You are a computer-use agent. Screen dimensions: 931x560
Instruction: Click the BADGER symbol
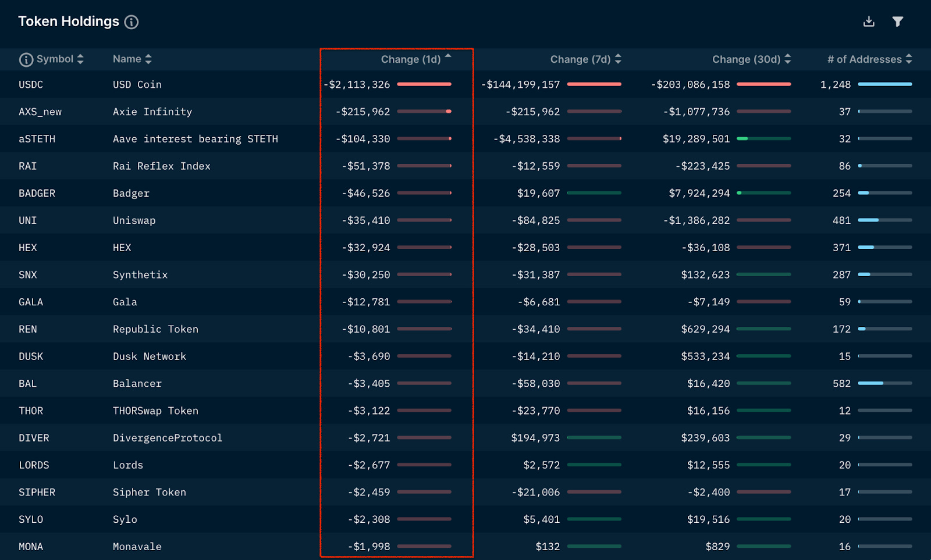[37, 193]
